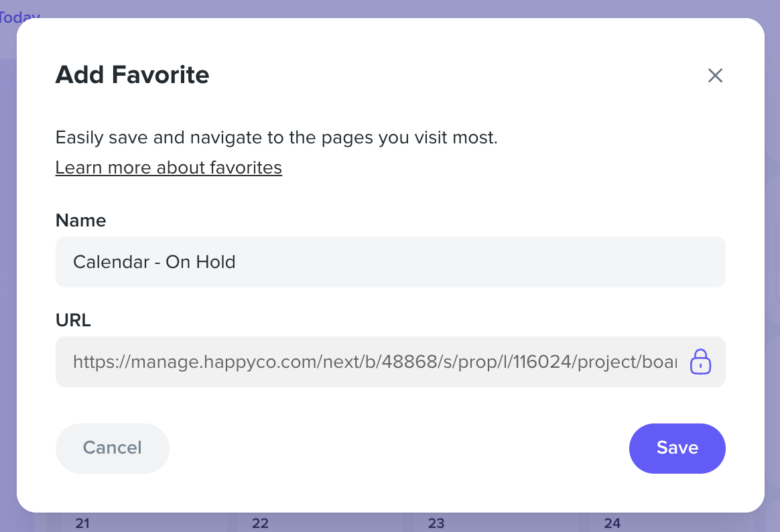Select calendar day 23
This screenshot has width=780, height=532.
click(436, 523)
